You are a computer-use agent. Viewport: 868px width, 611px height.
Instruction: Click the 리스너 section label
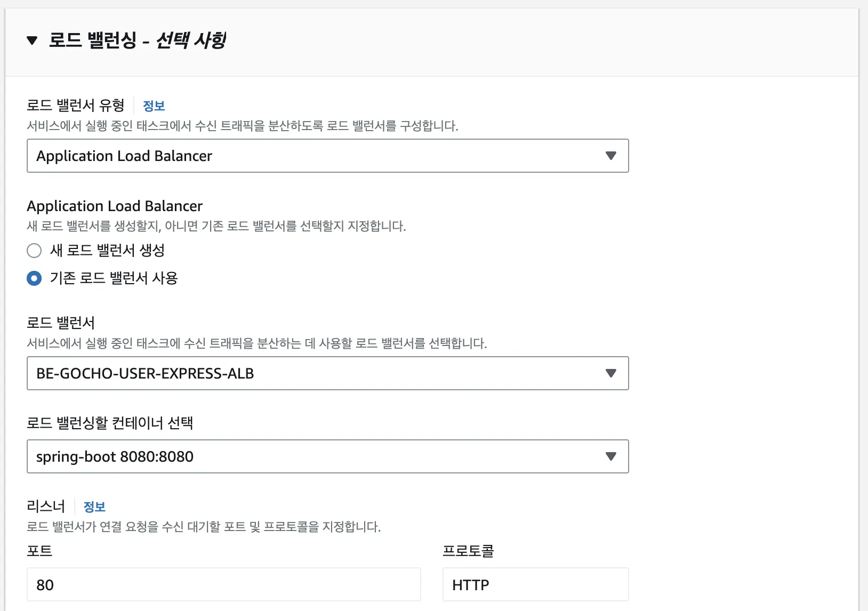[x=46, y=507]
